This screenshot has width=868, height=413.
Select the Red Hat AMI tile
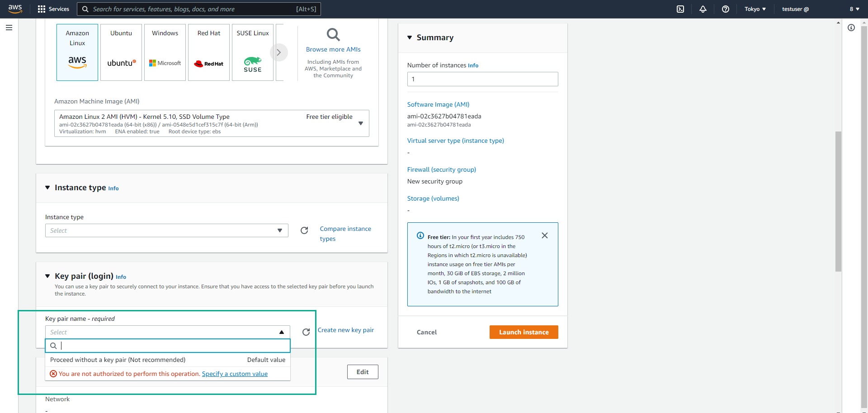(x=209, y=52)
